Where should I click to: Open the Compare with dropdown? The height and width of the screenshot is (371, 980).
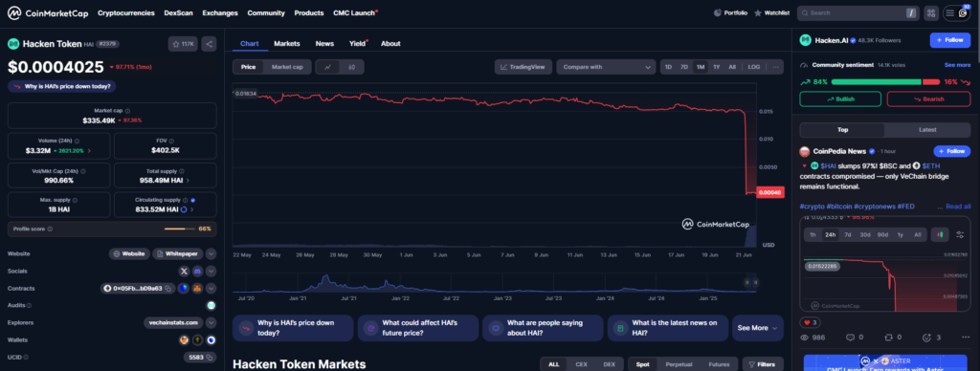point(606,67)
